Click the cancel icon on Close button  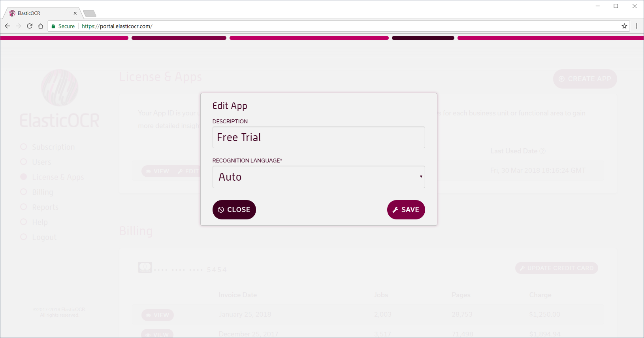[221, 210]
